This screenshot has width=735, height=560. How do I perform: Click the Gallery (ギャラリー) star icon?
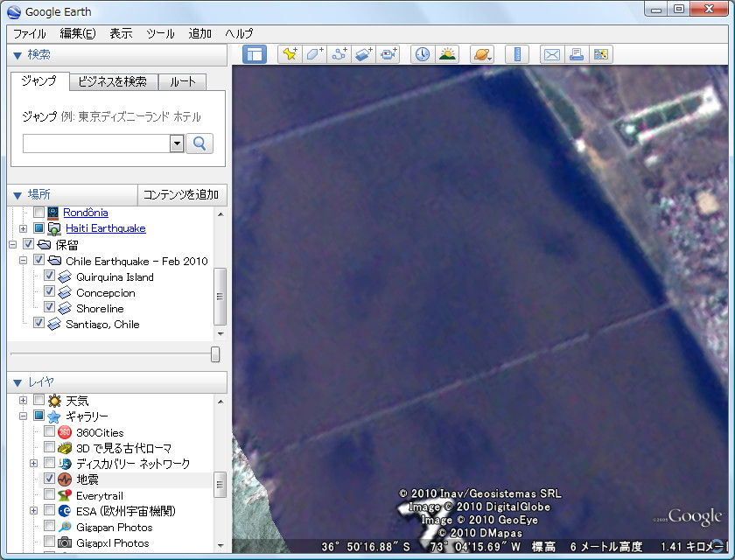(54, 416)
